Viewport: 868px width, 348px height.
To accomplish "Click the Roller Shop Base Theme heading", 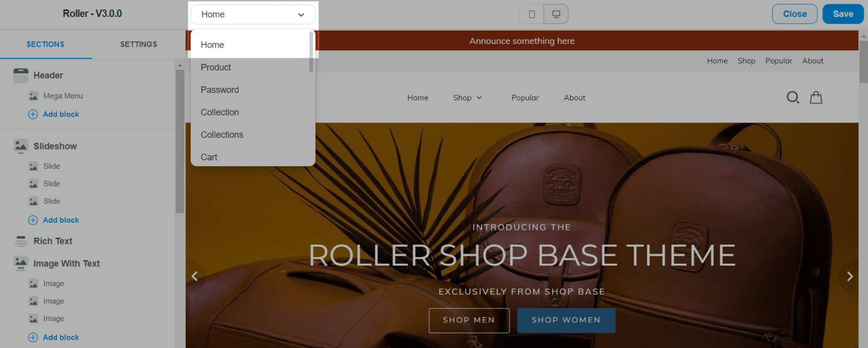I will click(x=522, y=255).
